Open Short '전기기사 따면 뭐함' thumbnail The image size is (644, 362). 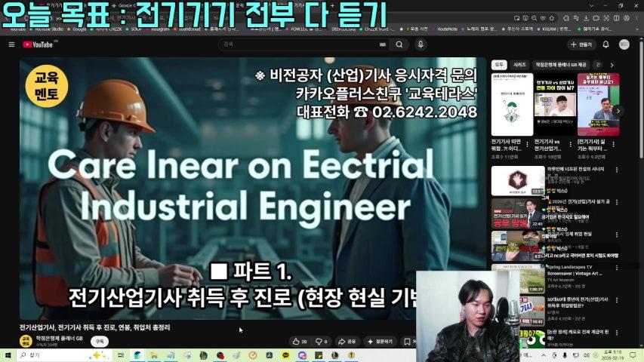click(x=512, y=105)
